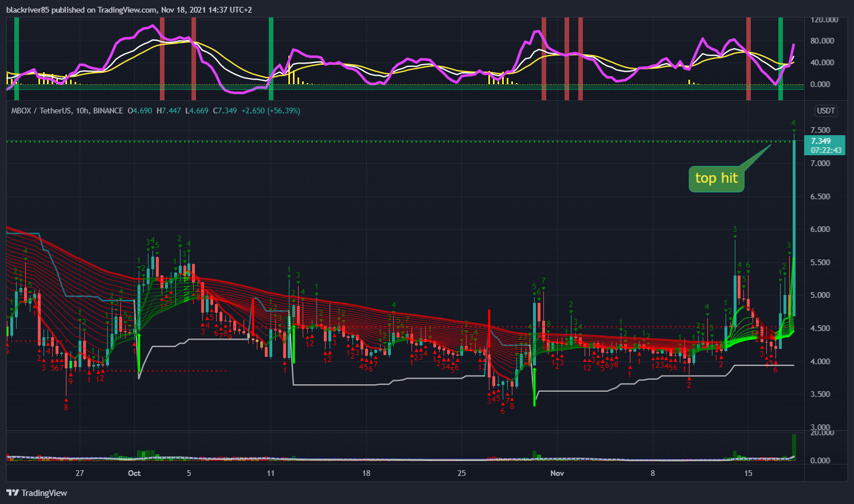The width and height of the screenshot is (854, 504).
Task: Click the USDT currency badge
Action: (826, 111)
